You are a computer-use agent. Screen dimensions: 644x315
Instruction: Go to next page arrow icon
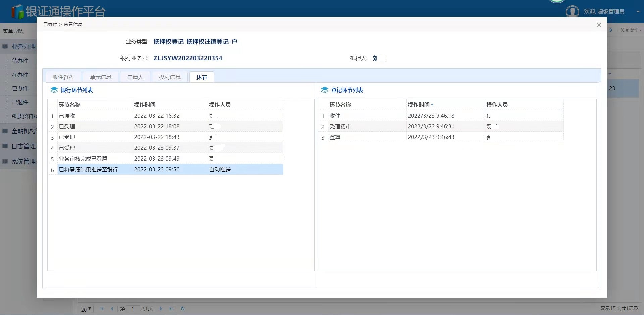pos(161,309)
